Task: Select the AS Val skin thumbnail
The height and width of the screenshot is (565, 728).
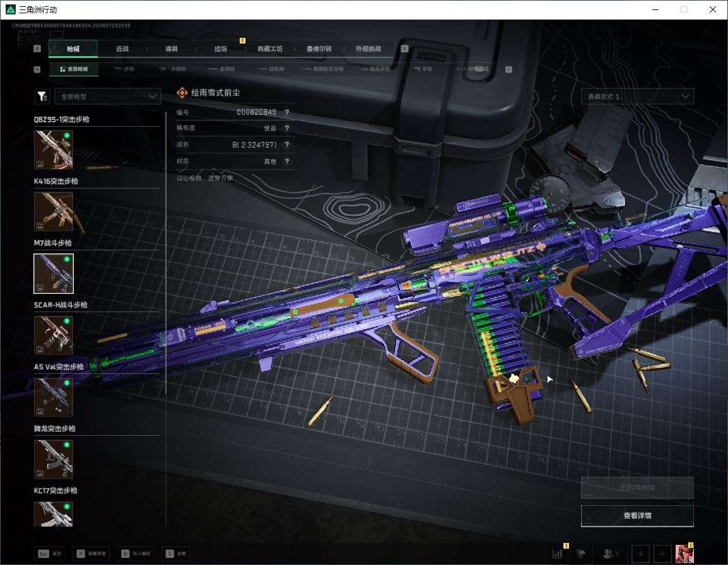Action: click(54, 397)
